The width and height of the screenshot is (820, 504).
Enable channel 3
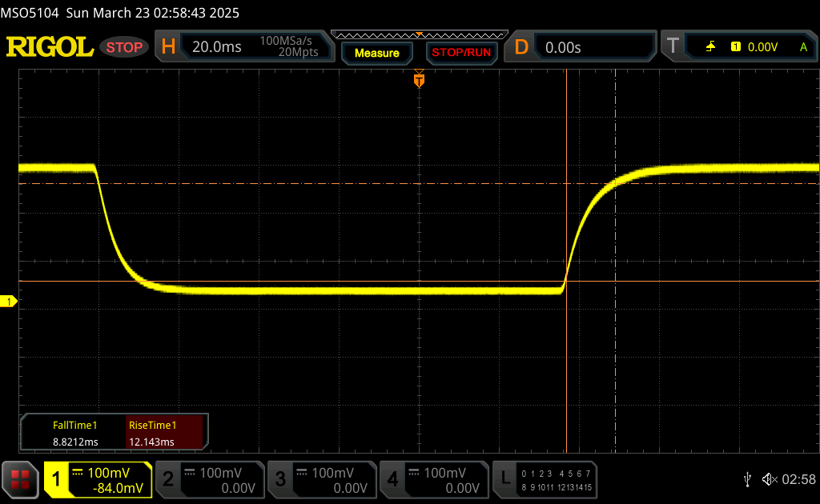tap(321, 480)
